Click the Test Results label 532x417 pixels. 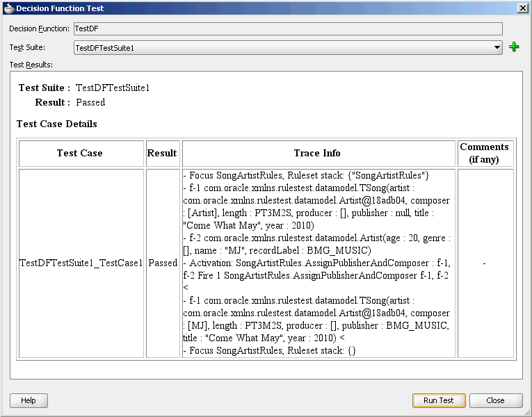[31, 65]
